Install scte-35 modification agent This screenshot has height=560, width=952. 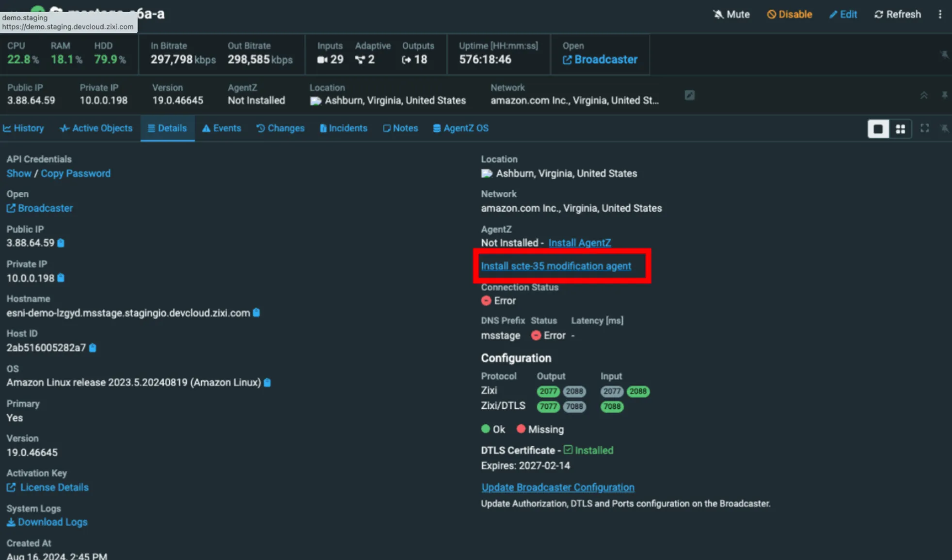tap(556, 266)
